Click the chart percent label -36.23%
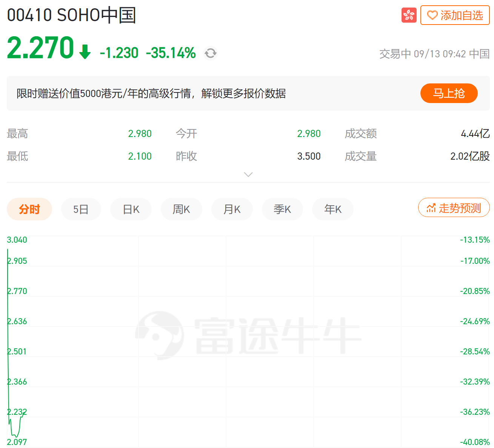Image resolution: width=494 pixels, height=448 pixels. (x=475, y=412)
